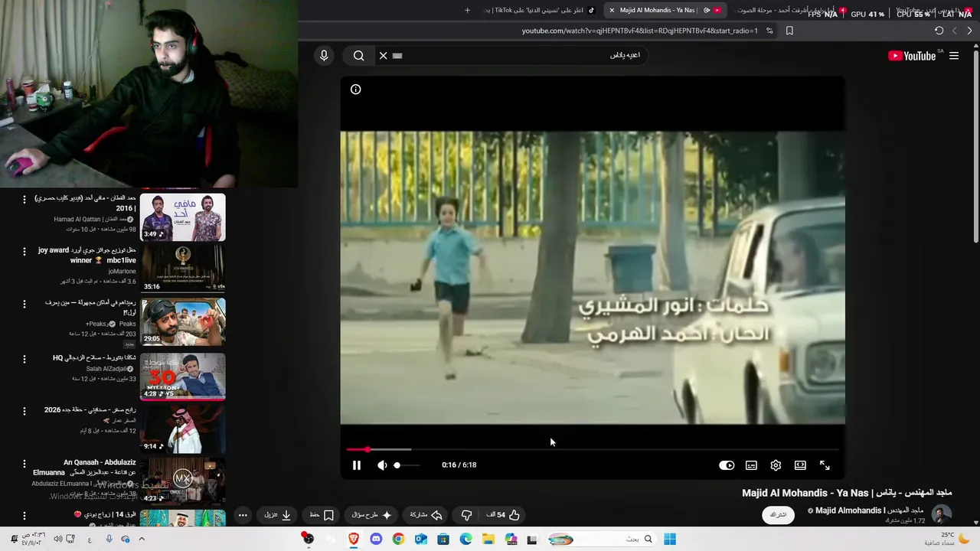This screenshot has width=980, height=551.
Task: Go back with the browser back arrow
Action: pyautogui.click(x=969, y=31)
